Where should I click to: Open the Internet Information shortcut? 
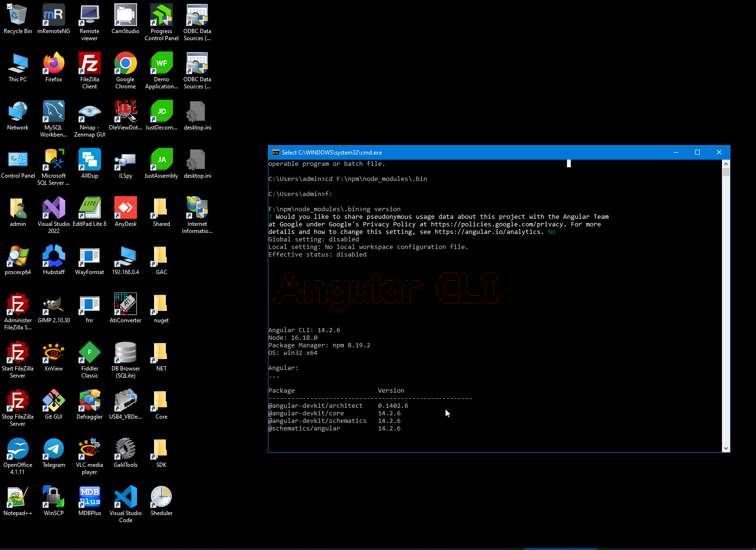pyautogui.click(x=197, y=215)
